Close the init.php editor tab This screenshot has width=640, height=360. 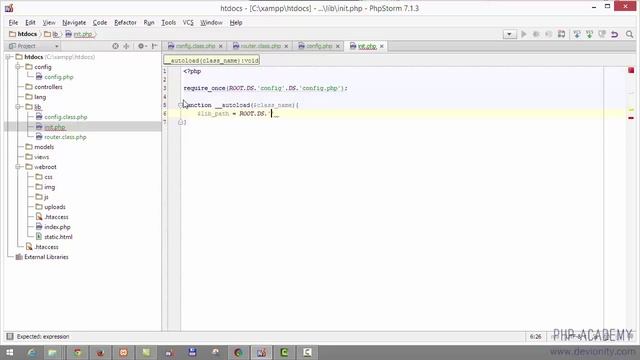382,46
